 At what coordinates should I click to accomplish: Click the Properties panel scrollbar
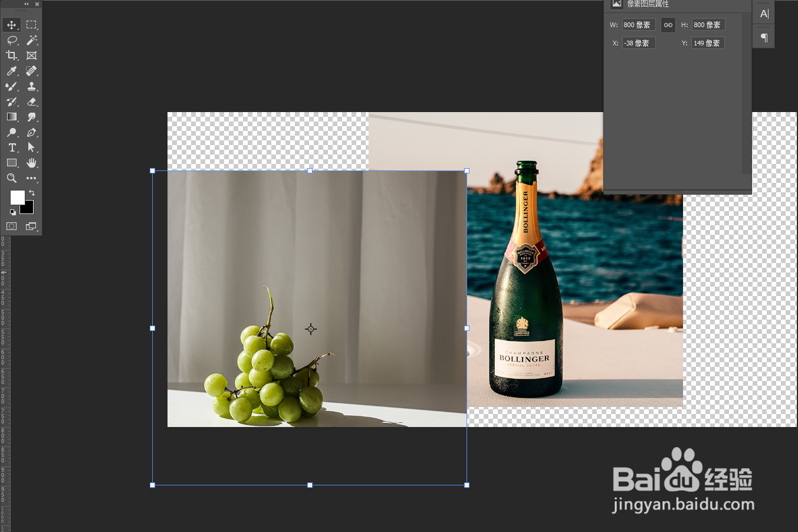746,94
